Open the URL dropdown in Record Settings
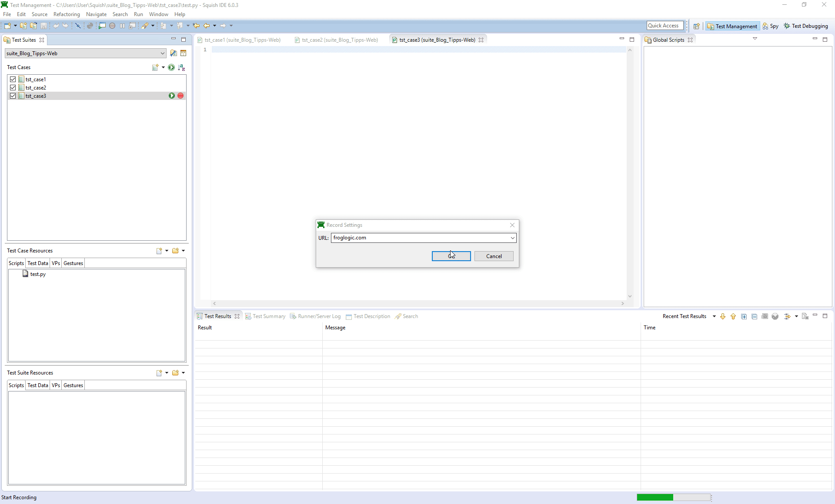The image size is (835, 504). point(512,238)
